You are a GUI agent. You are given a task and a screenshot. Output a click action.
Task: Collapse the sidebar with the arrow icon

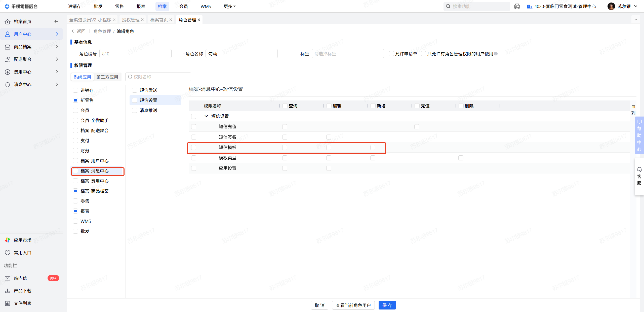[x=56, y=21]
